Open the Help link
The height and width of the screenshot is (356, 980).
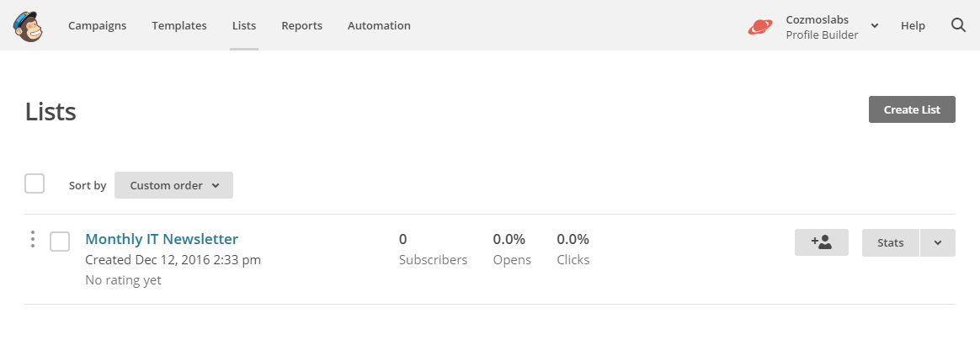[x=913, y=25]
